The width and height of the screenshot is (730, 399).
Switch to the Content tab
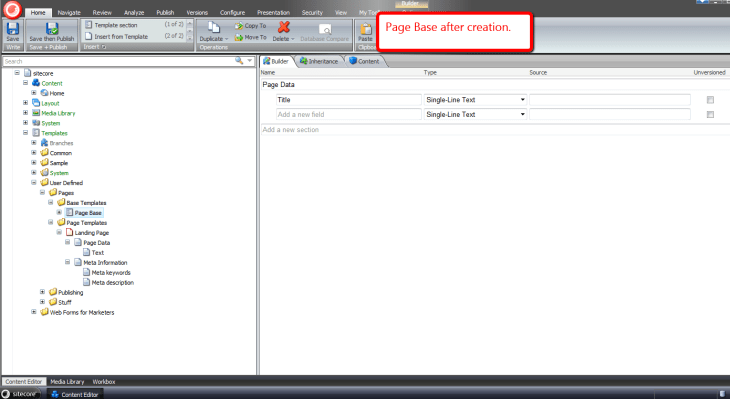point(364,61)
